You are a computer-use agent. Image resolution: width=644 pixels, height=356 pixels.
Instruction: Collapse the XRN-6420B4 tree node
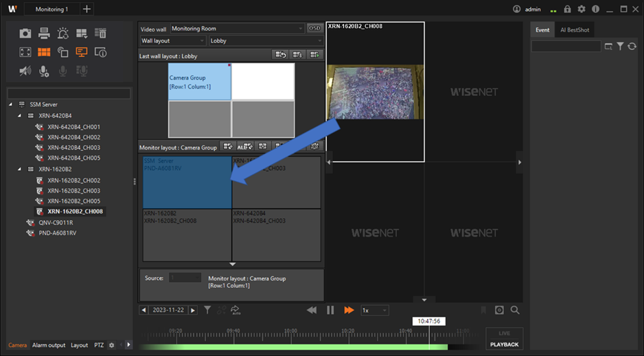click(21, 116)
